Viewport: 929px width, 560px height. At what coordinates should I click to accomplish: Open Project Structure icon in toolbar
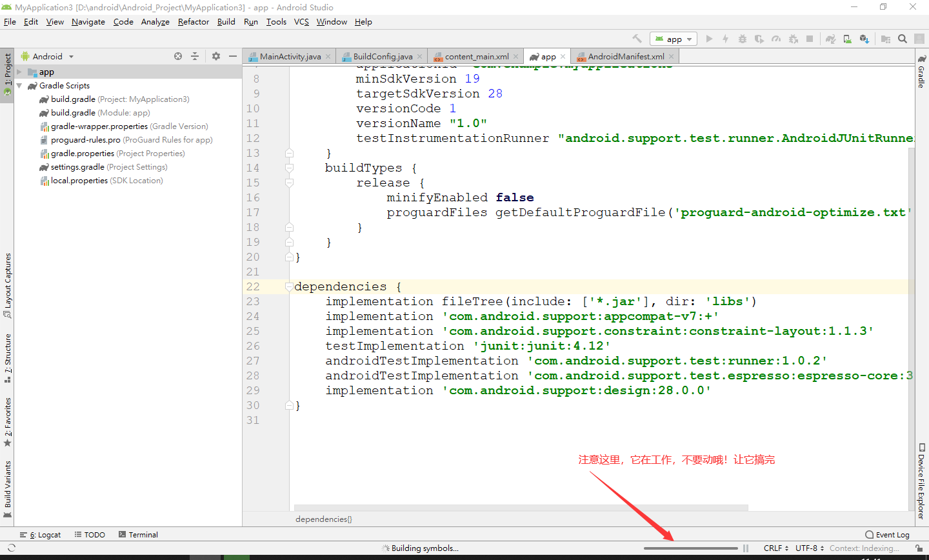(886, 39)
